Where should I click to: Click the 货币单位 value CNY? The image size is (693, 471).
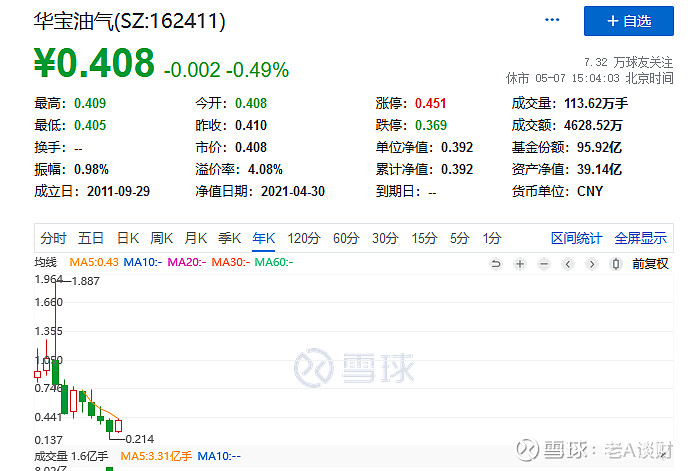click(x=590, y=191)
